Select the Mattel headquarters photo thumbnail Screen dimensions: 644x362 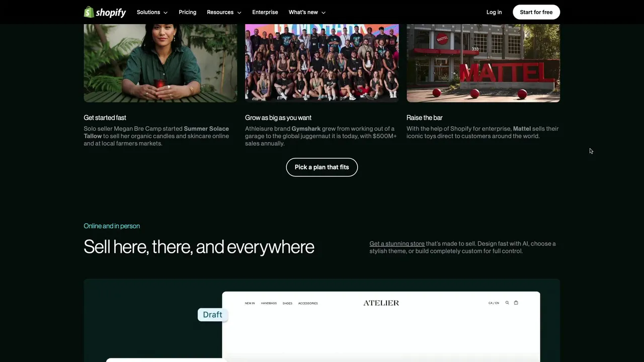484,63
